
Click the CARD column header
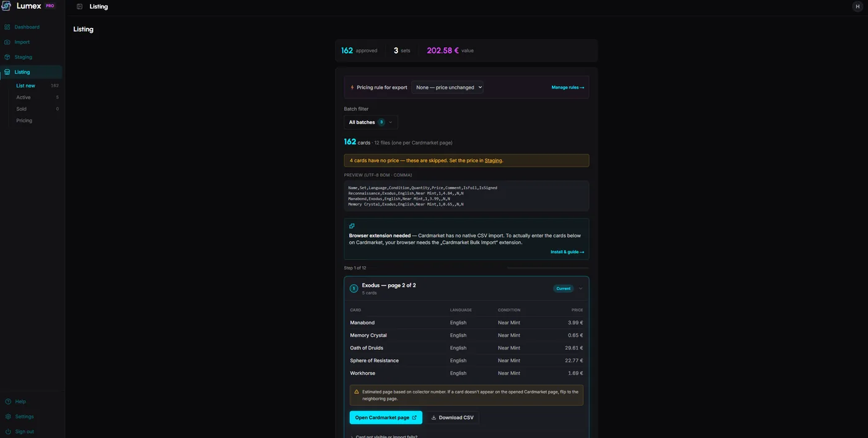click(355, 310)
